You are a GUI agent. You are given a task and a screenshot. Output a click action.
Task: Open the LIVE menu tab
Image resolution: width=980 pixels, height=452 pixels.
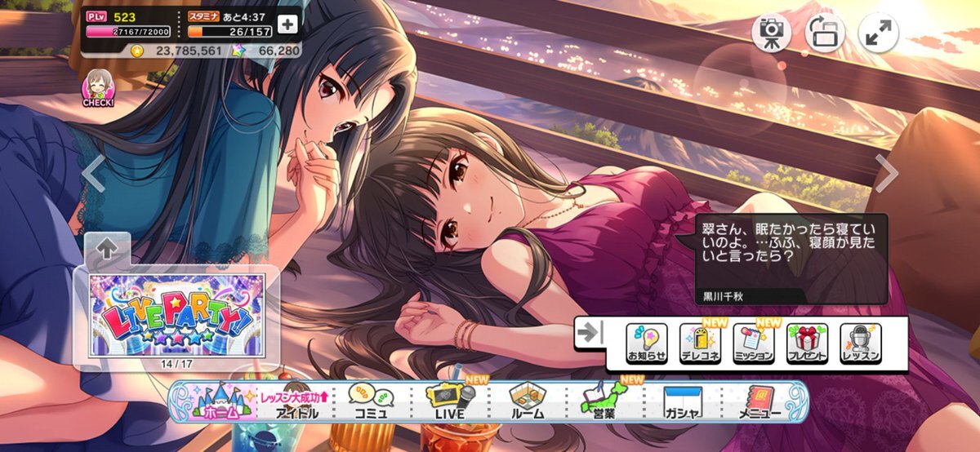pos(450,402)
